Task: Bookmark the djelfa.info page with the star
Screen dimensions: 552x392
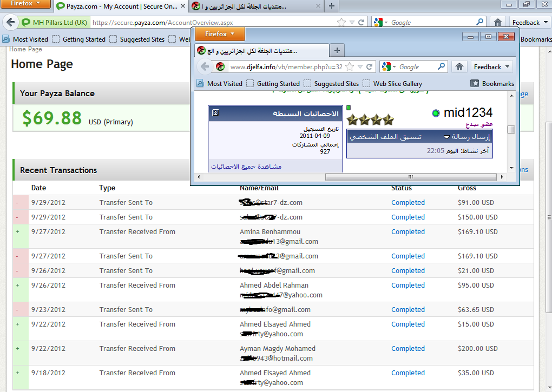Action: (x=350, y=67)
